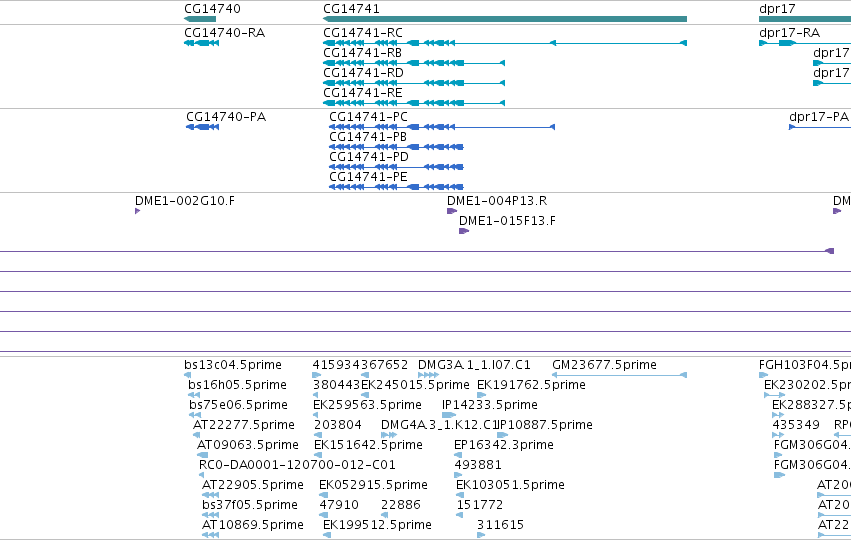Click the 203804 EST label
This screenshot has height=540, width=851.
[x=338, y=425]
